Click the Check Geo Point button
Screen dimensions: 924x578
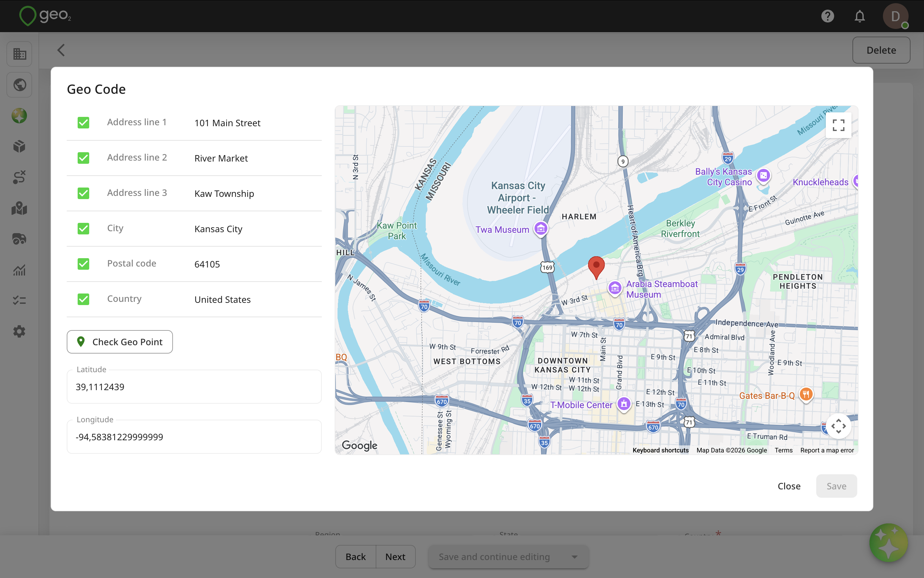coord(120,342)
